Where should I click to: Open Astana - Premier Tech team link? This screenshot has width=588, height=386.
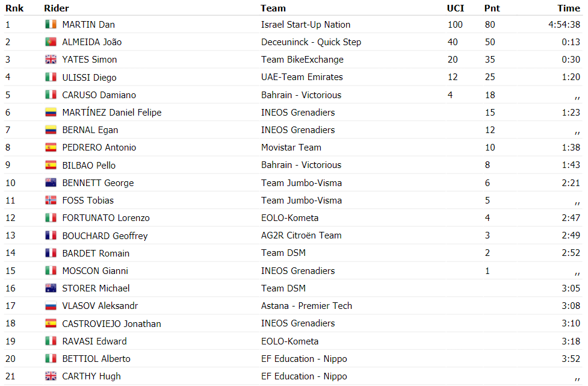306,306
